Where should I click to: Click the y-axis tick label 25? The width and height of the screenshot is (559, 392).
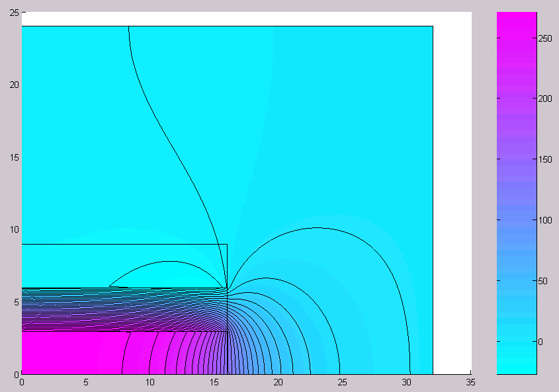pyautogui.click(x=14, y=13)
